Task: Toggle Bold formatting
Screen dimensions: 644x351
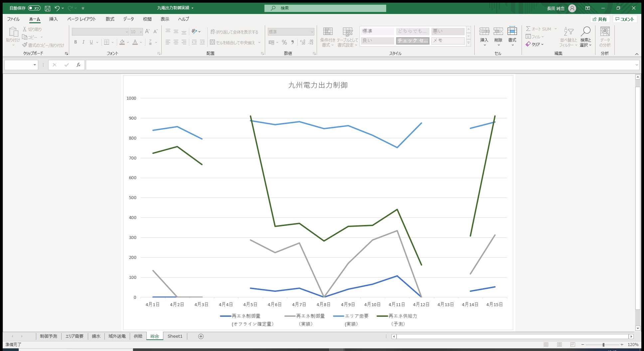Action: point(76,42)
